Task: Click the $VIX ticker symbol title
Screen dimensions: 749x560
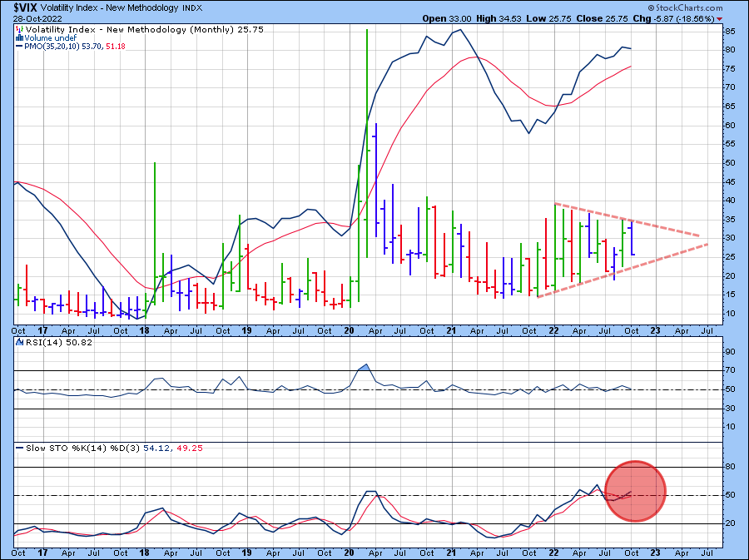Action: 25,7
